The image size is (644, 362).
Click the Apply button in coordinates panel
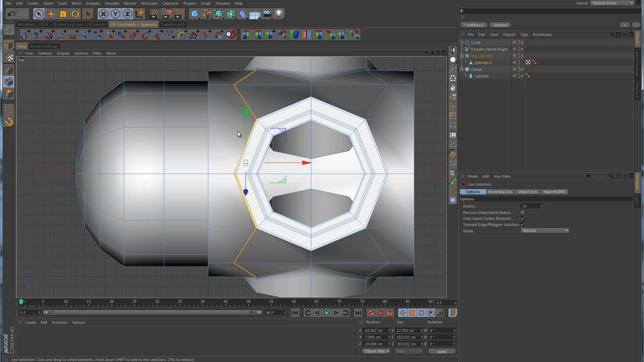coord(441,351)
